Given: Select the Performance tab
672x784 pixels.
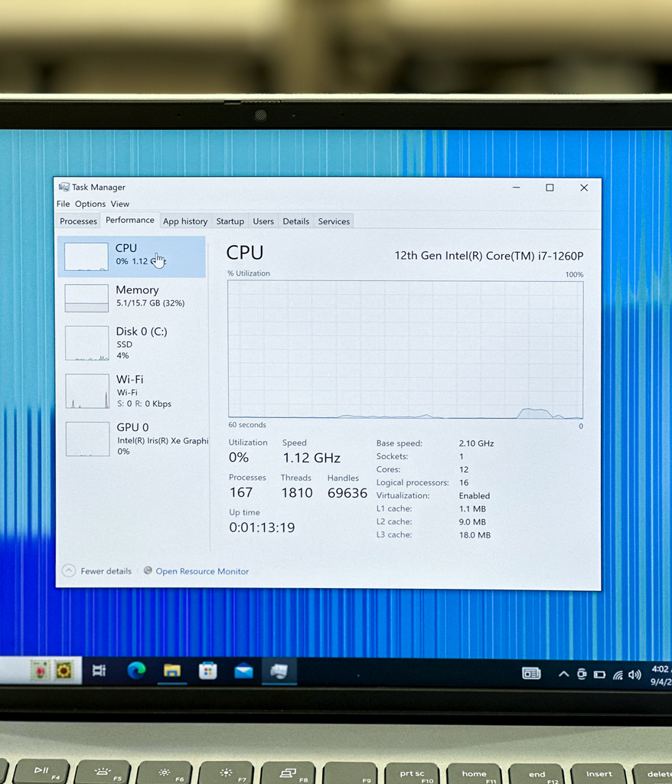Looking at the screenshot, I should (130, 220).
